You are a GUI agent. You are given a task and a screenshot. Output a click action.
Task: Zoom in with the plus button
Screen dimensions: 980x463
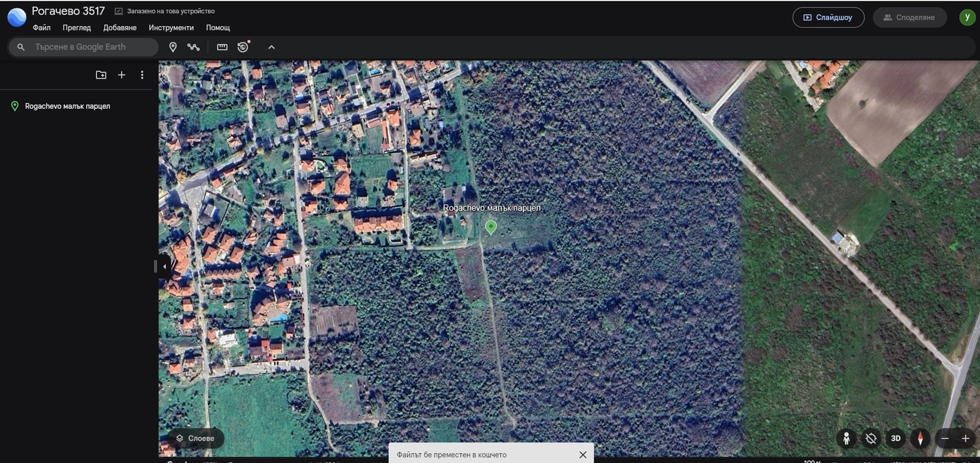pos(965,439)
